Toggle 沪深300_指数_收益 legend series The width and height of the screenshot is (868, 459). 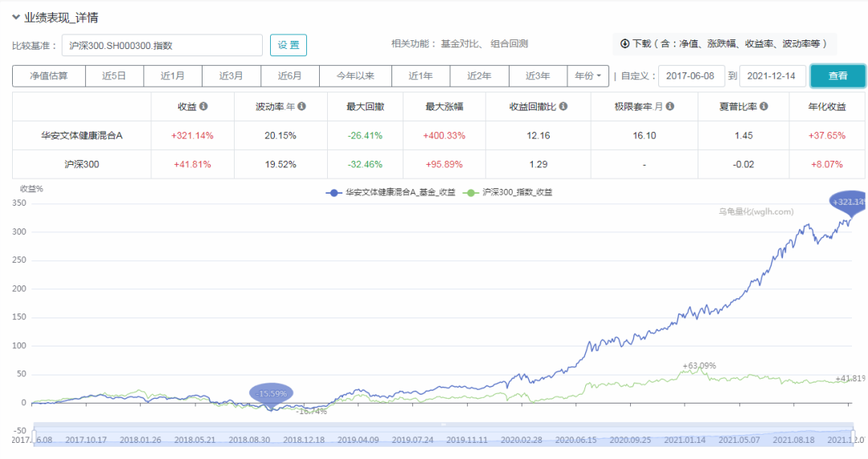507,193
